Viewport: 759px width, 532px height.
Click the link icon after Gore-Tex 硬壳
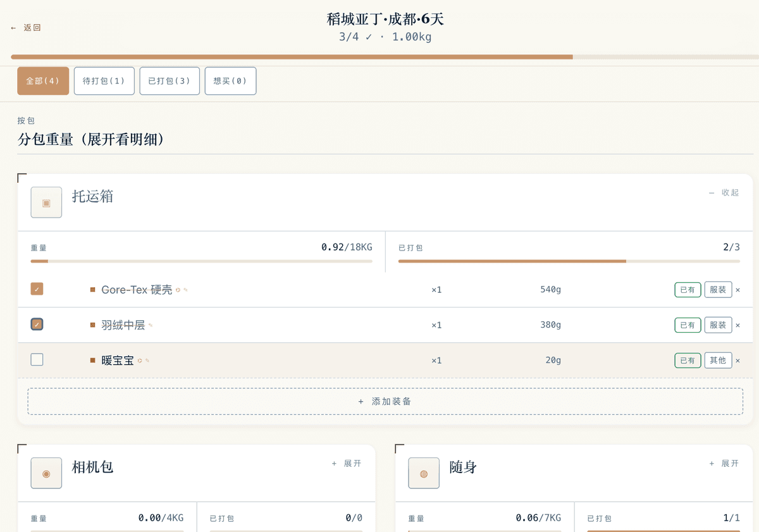tap(178, 290)
